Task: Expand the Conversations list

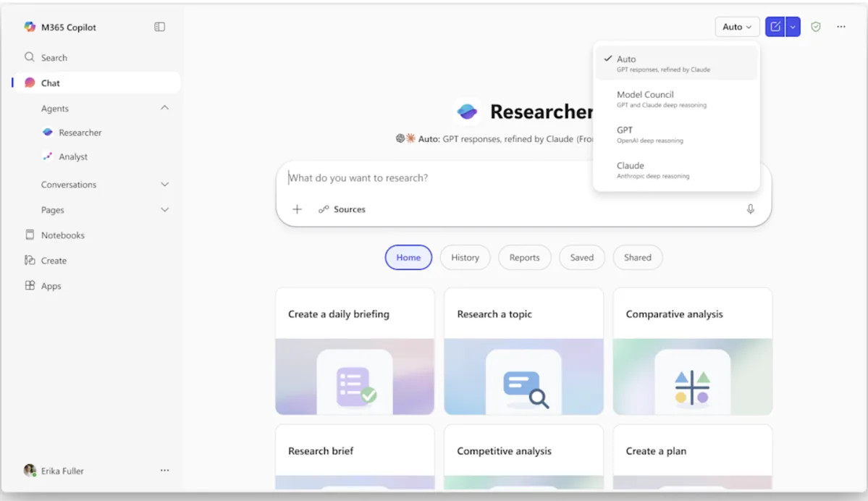Action: click(165, 184)
